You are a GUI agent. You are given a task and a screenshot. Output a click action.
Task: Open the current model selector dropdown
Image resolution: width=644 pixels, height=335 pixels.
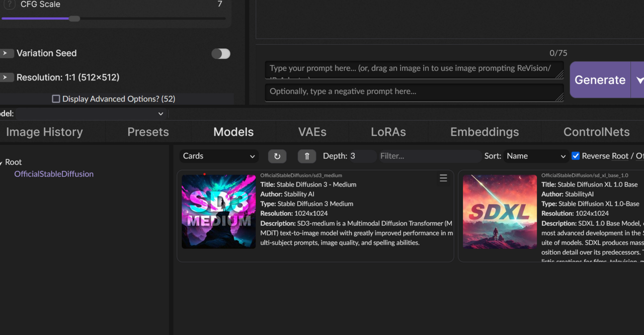[x=91, y=114]
